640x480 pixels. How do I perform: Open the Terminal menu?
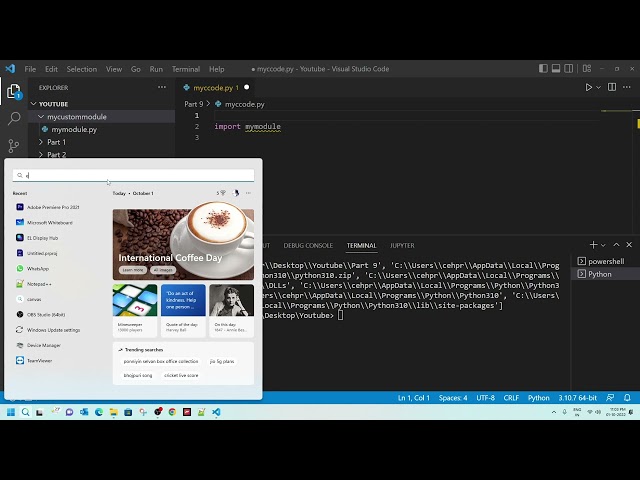point(186,69)
